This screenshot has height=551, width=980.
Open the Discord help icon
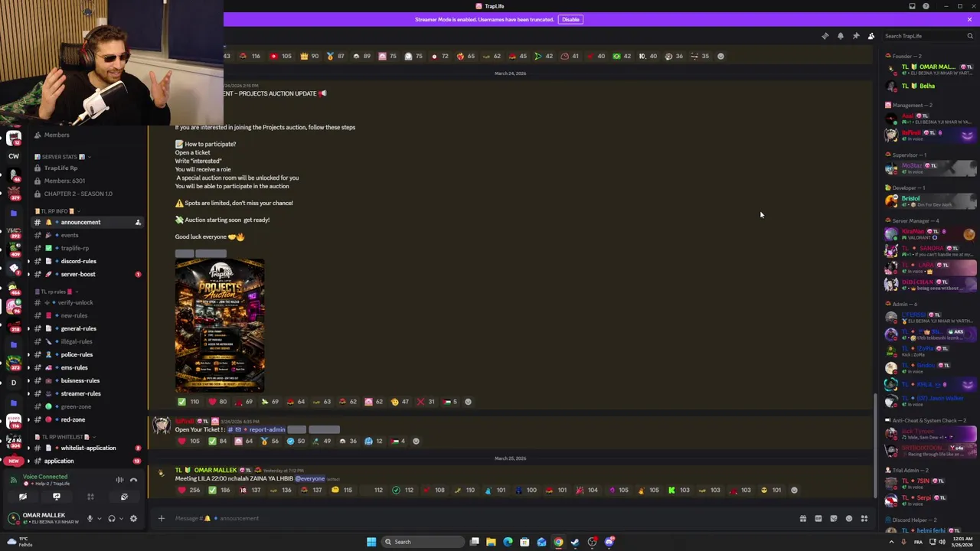pos(926,6)
